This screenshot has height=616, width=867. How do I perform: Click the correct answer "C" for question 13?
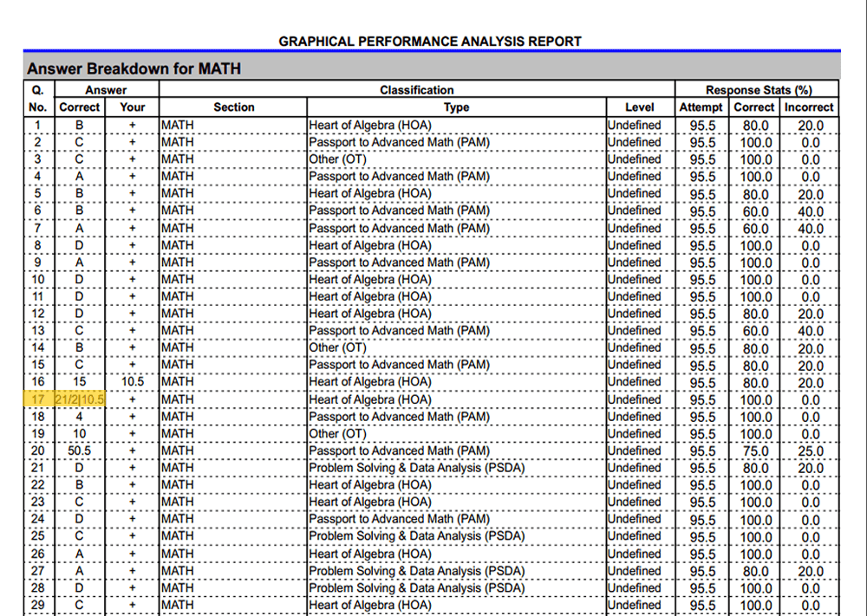point(79,331)
